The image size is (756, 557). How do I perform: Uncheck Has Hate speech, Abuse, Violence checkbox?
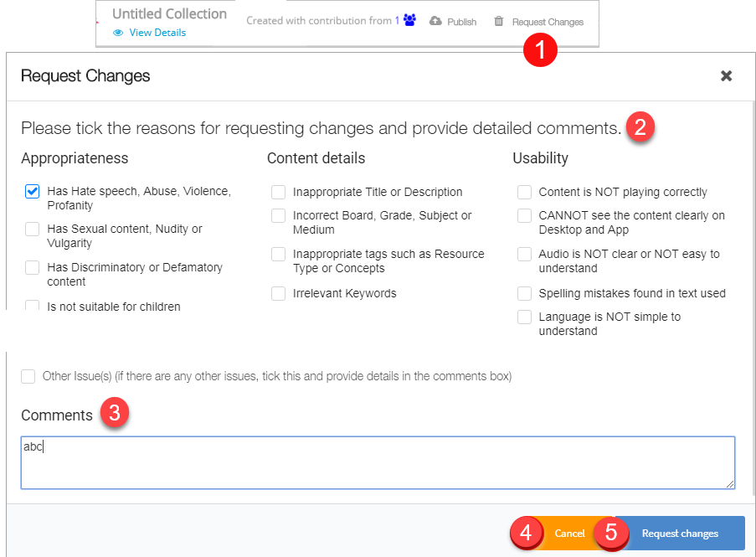[32, 192]
